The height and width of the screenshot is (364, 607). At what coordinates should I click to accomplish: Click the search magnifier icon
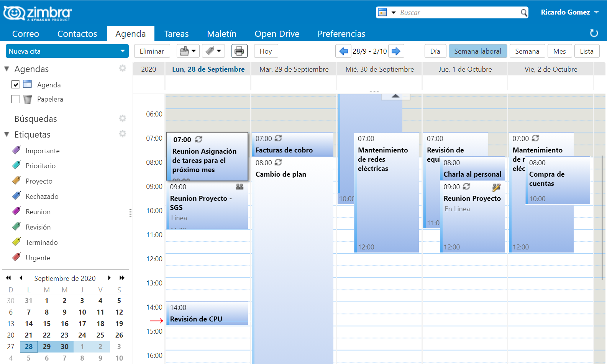point(524,13)
